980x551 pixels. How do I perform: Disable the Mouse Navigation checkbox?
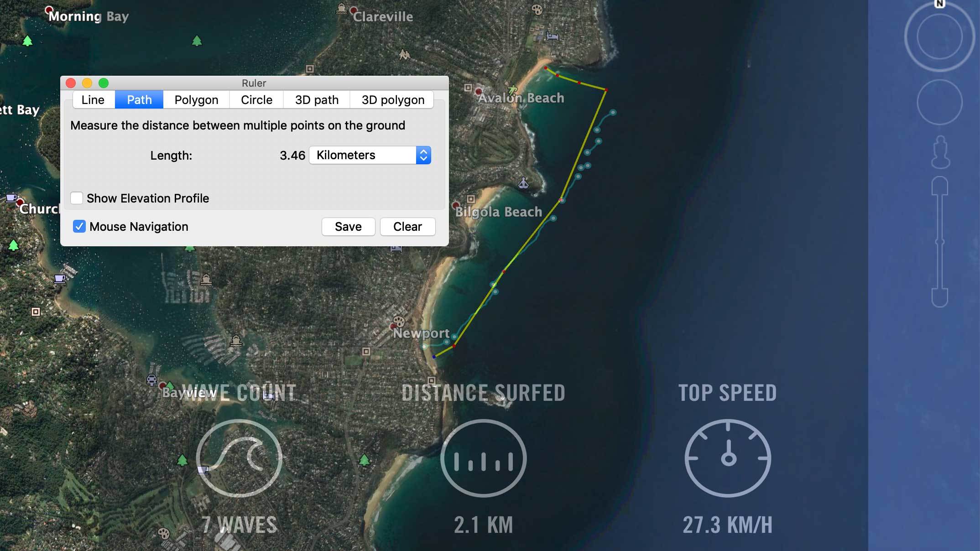pyautogui.click(x=79, y=226)
